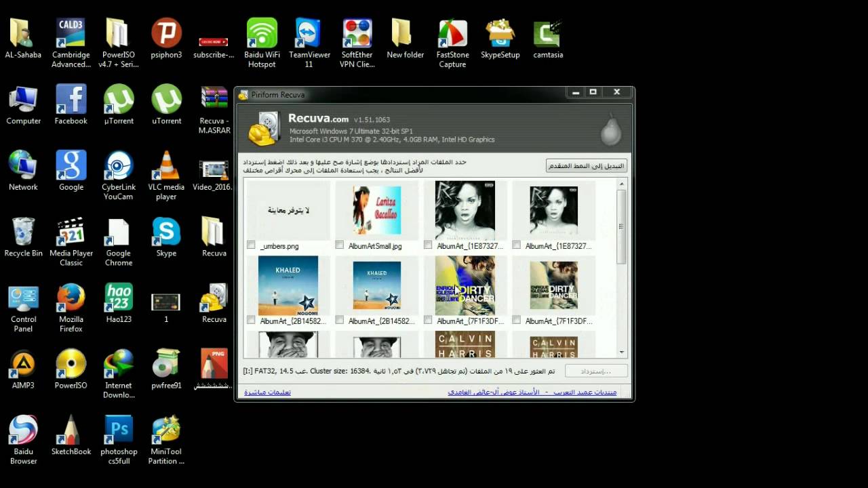
Task: Open the Arabic forum link at Recuva bottom right
Action: 532,392
